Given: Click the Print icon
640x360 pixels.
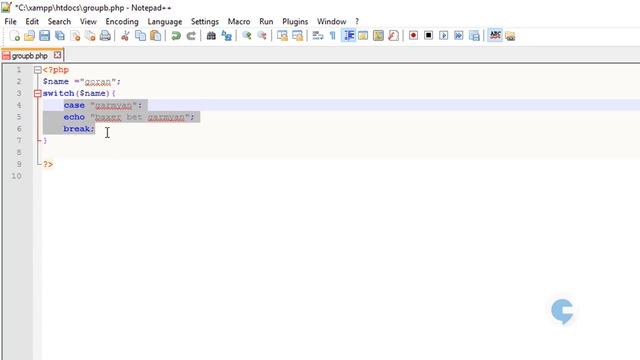Looking at the screenshot, I should (105, 36).
